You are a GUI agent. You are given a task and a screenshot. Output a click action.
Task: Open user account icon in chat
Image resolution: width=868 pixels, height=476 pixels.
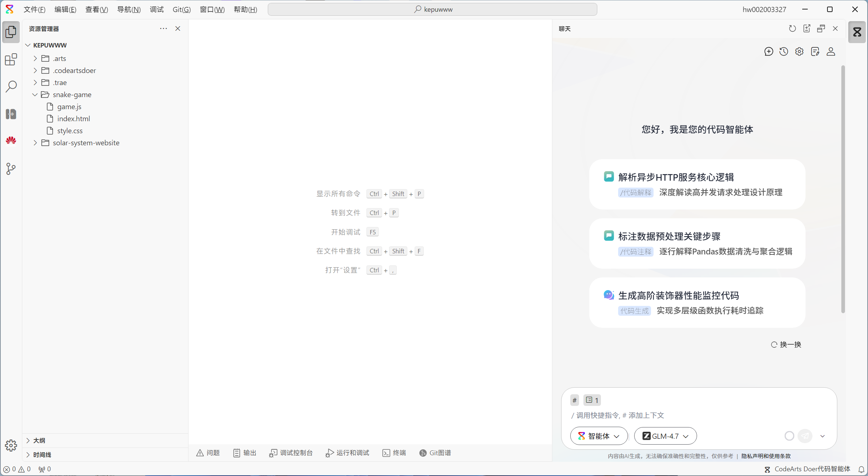coord(831,51)
